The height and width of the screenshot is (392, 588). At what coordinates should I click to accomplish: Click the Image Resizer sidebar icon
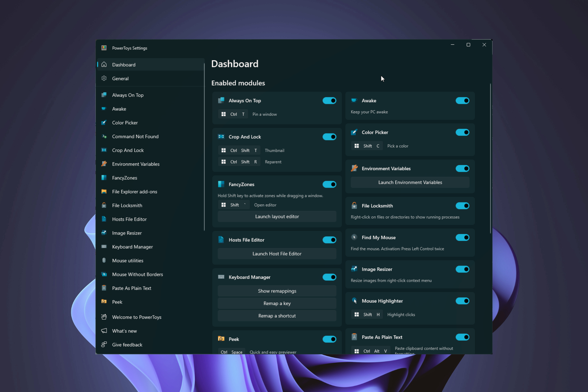tap(104, 233)
